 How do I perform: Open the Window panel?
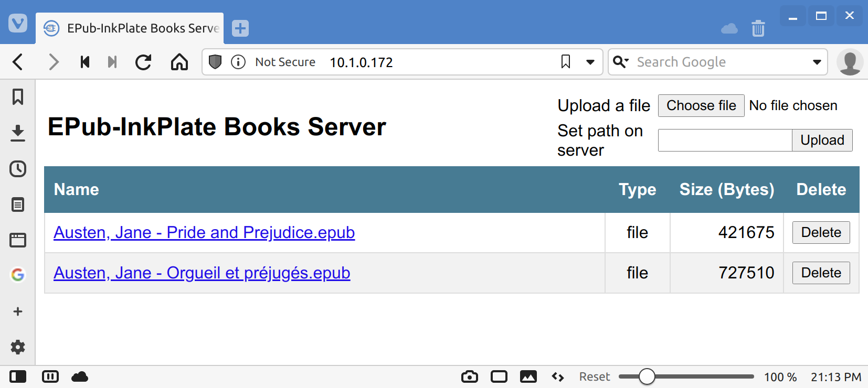click(x=18, y=240)
